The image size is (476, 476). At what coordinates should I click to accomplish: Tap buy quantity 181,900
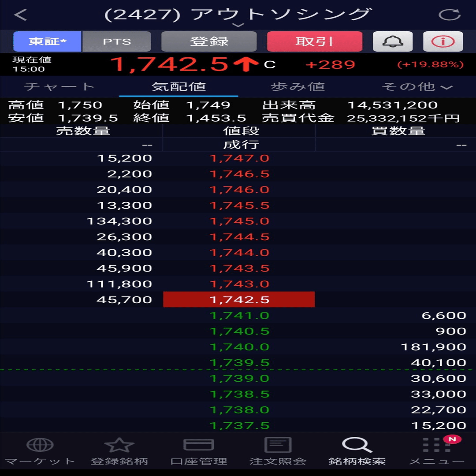click(434, 347)
